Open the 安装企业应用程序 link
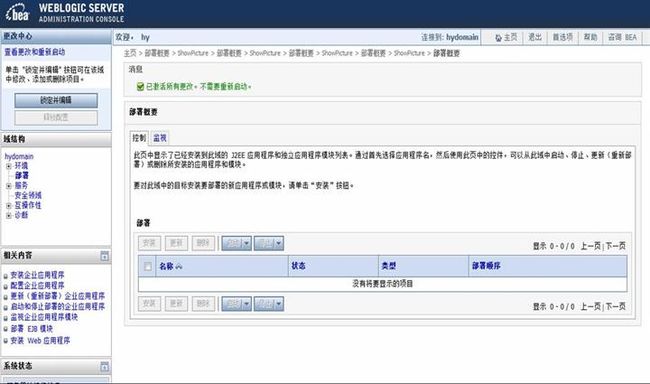Viewport: 650px width, 384px height. (37, 275)
